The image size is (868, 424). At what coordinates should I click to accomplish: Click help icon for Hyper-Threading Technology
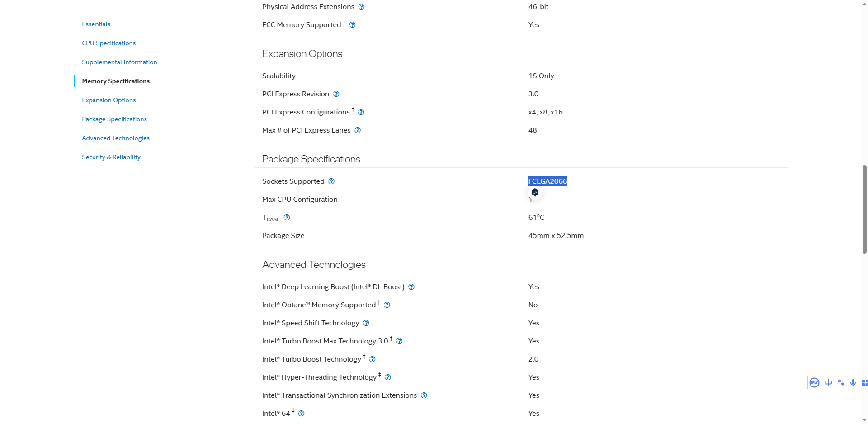(x=388, y=377)
